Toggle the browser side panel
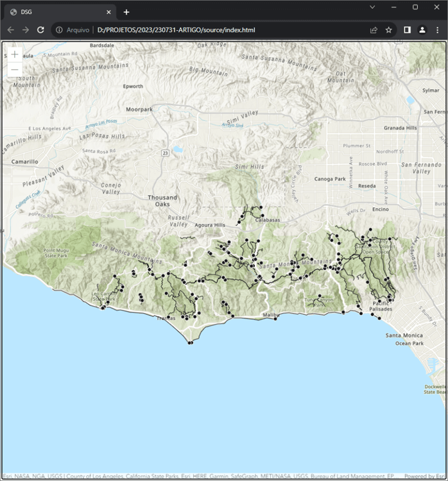This screenshot has height=481, width=448. [407, 30]
